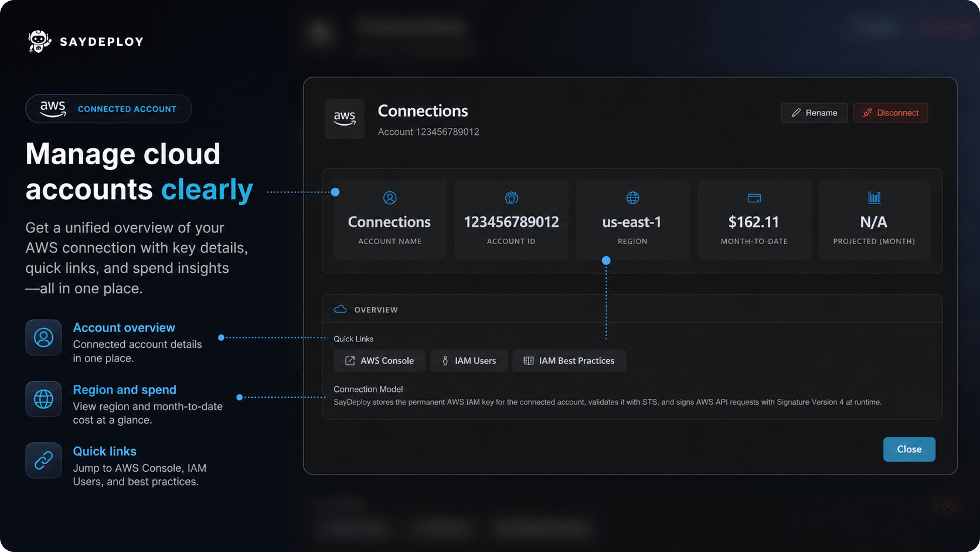The image size is (980, 552).
Task: Click the Quick Links label
Action: 353,339
